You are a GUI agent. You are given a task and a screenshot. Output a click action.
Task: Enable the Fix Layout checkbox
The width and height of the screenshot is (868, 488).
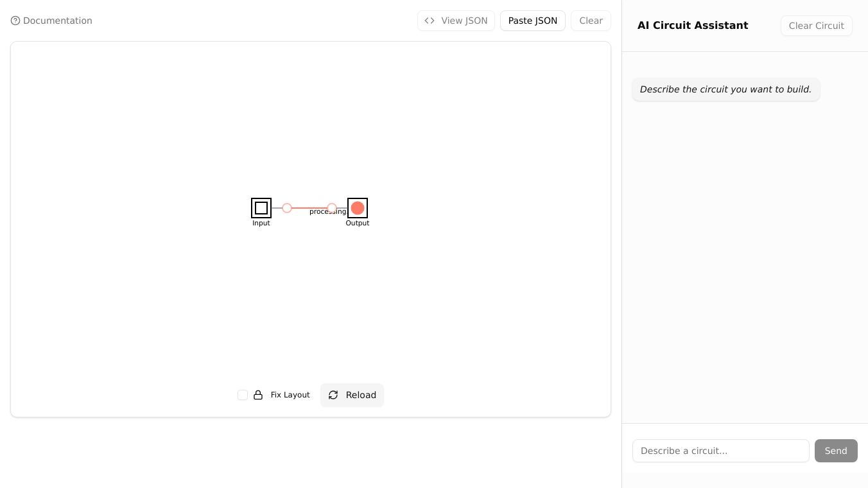click(243, 395)
